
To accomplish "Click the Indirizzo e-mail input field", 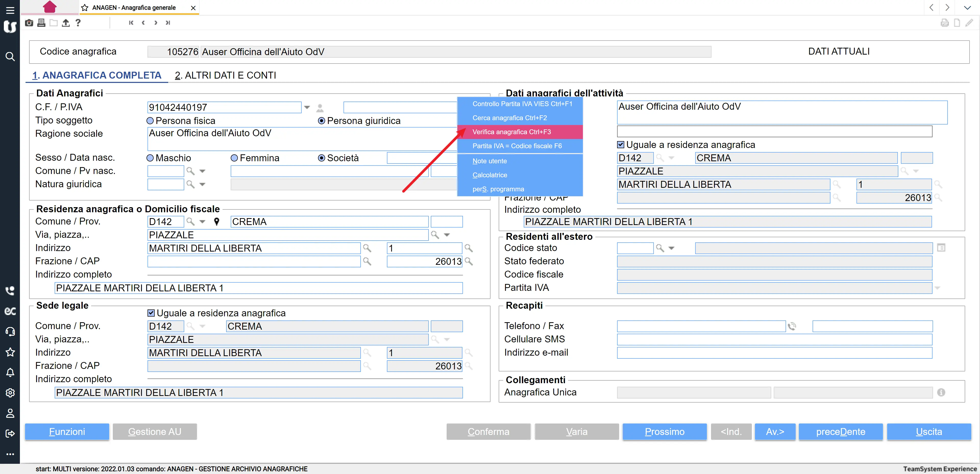I will click(774, 353).
